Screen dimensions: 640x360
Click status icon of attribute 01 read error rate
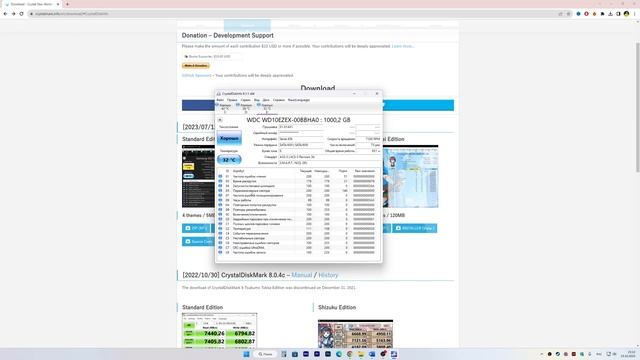tap(220, 176)
